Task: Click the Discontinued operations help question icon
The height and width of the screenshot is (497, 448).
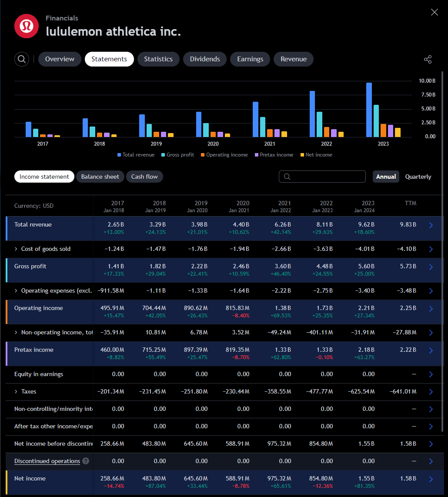Action: (86, 461)
